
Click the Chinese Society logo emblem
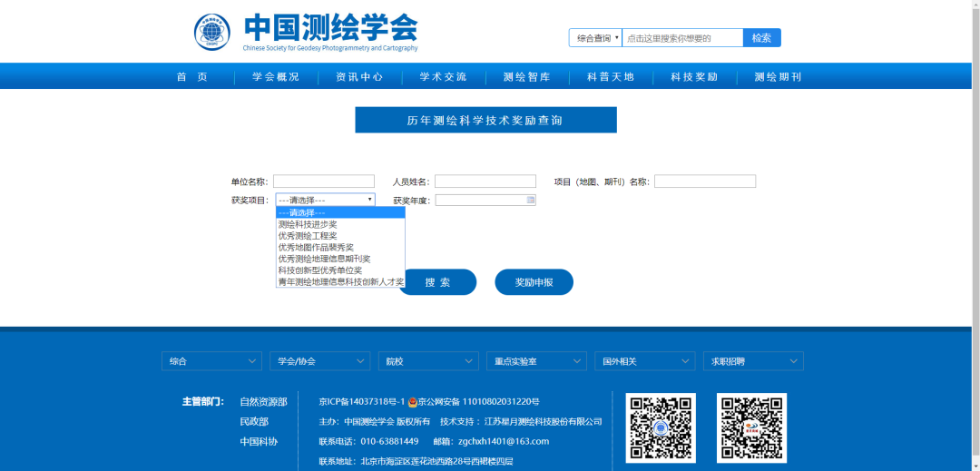212,33
